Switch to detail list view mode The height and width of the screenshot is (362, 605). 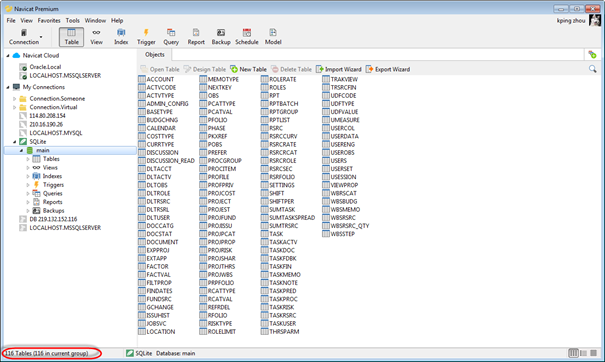coord(583,353)
